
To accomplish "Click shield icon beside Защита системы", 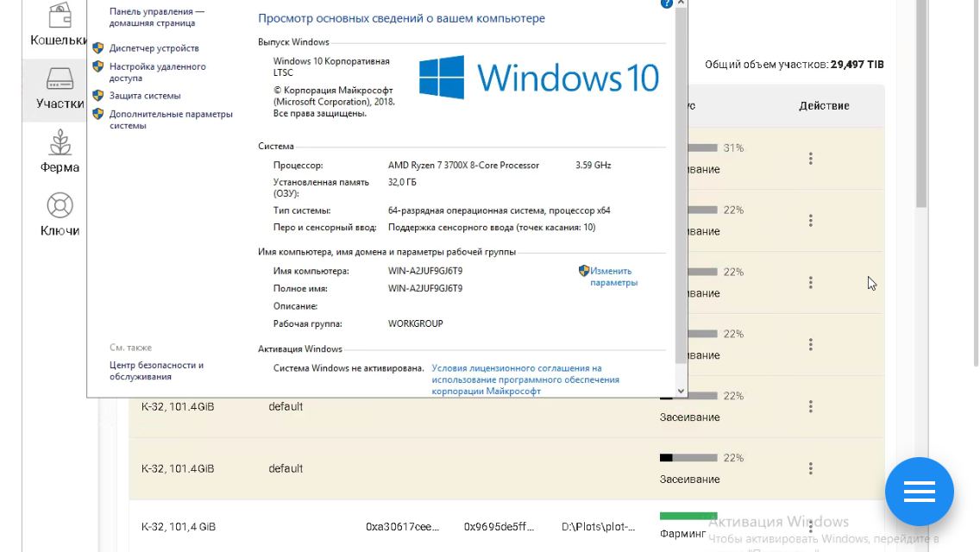I will point(98,96).
